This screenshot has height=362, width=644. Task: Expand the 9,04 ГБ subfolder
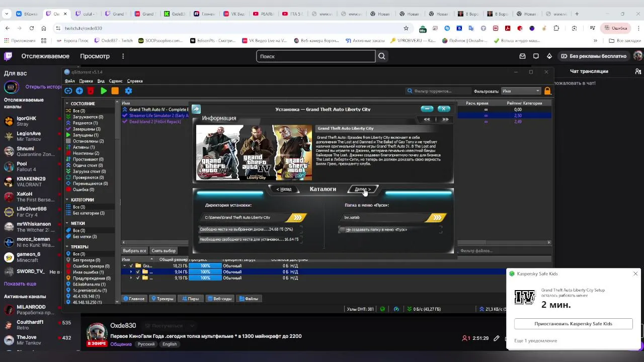[131, 272]
